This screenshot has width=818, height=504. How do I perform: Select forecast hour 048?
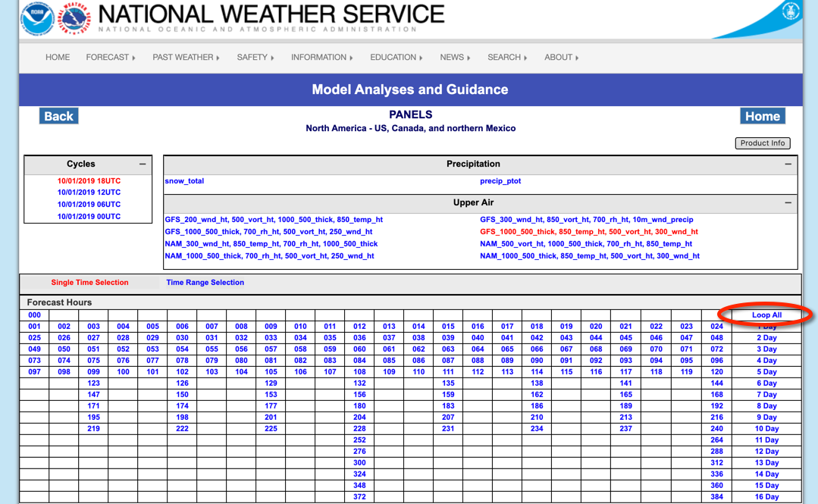(x=717, y=338)
